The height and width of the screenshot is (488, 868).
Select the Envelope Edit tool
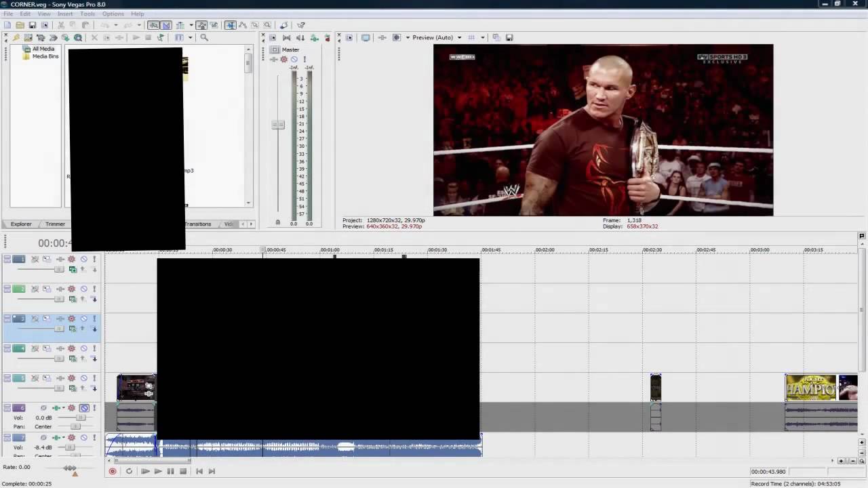tap(243, 25)
